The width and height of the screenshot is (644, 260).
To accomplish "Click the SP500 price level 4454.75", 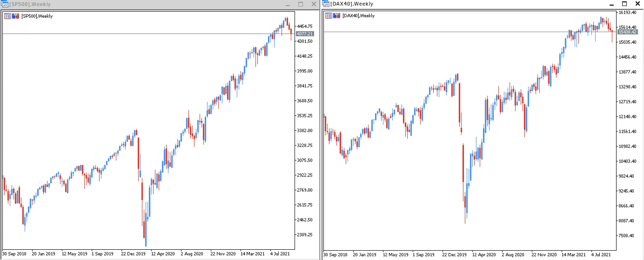I will [305, 26].
